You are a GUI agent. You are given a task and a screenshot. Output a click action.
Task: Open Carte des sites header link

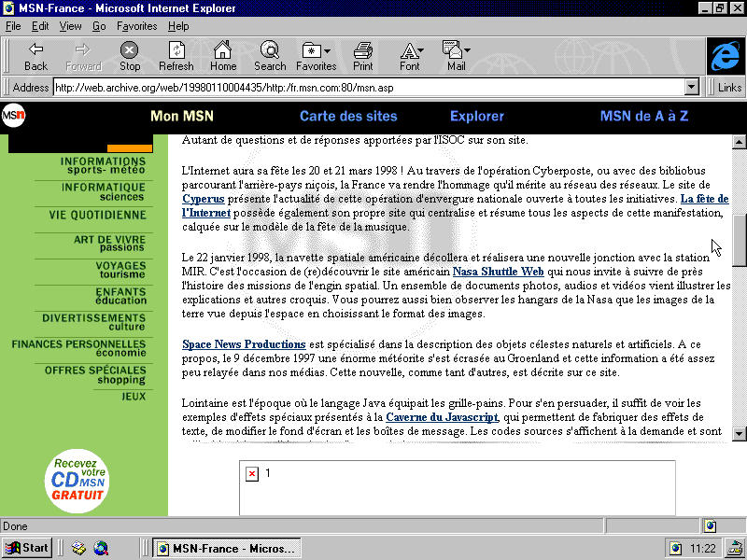click(x=348, y=116)
